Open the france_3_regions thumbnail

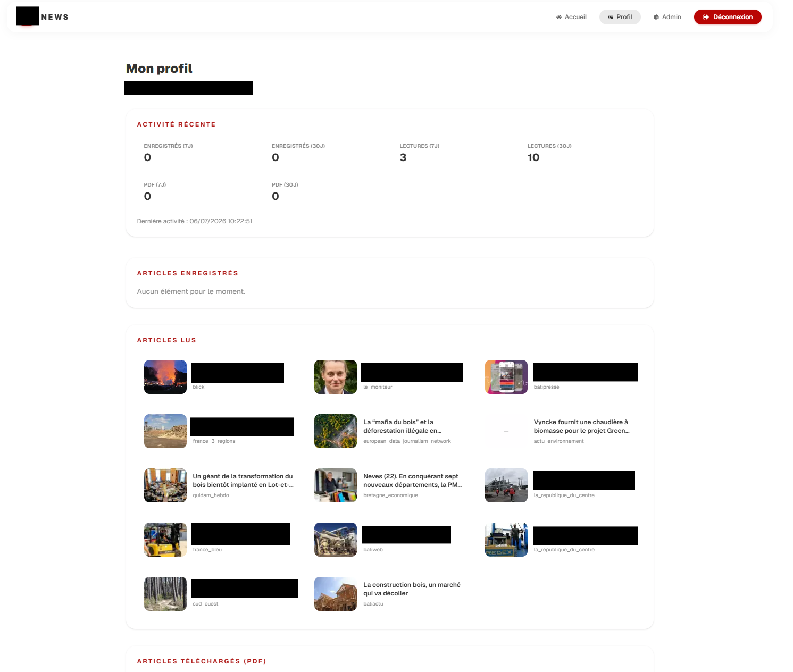pyautogui.click(x=165, y=431)
